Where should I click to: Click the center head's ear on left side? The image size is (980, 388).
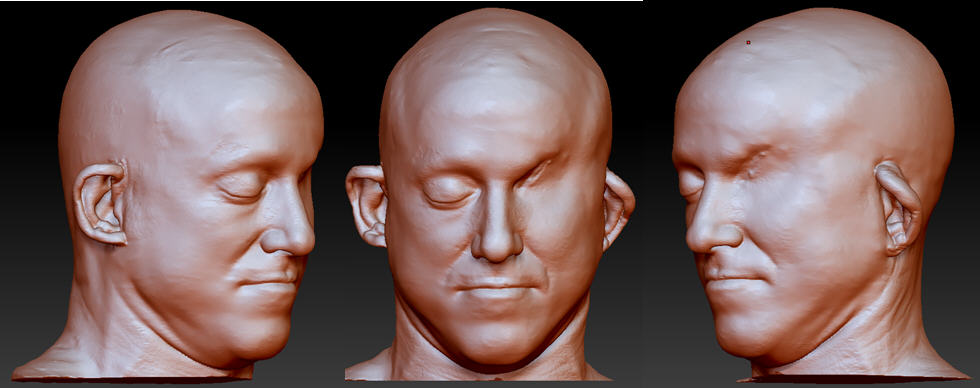367,206
